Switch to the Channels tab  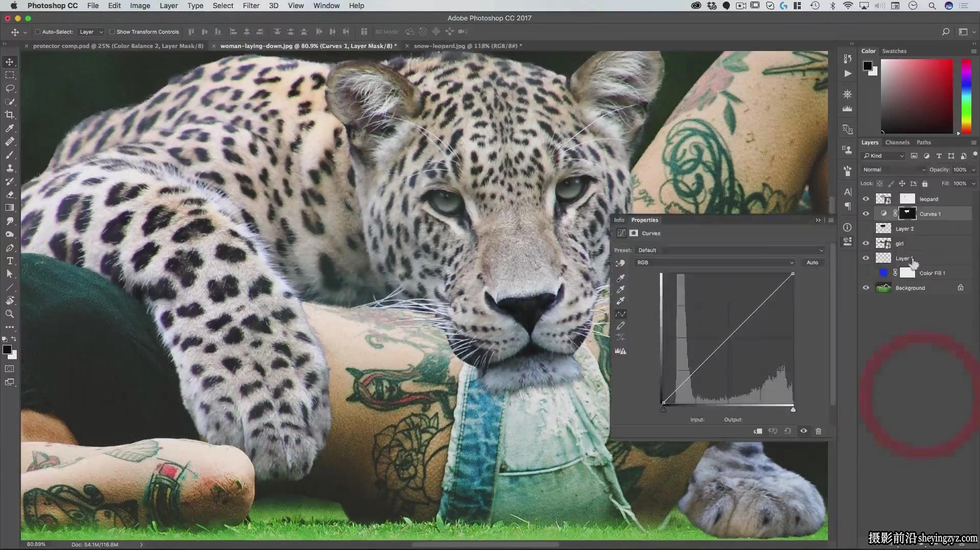point(897,142)
